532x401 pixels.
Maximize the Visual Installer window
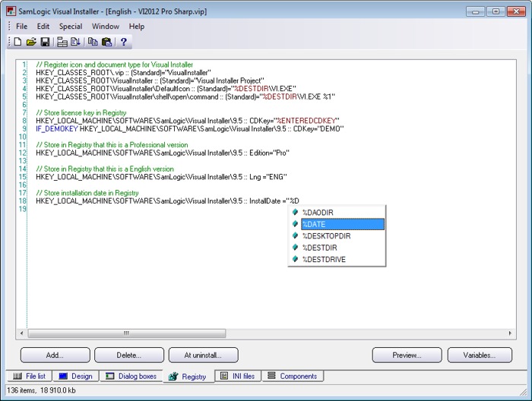[x=496, y=11]
